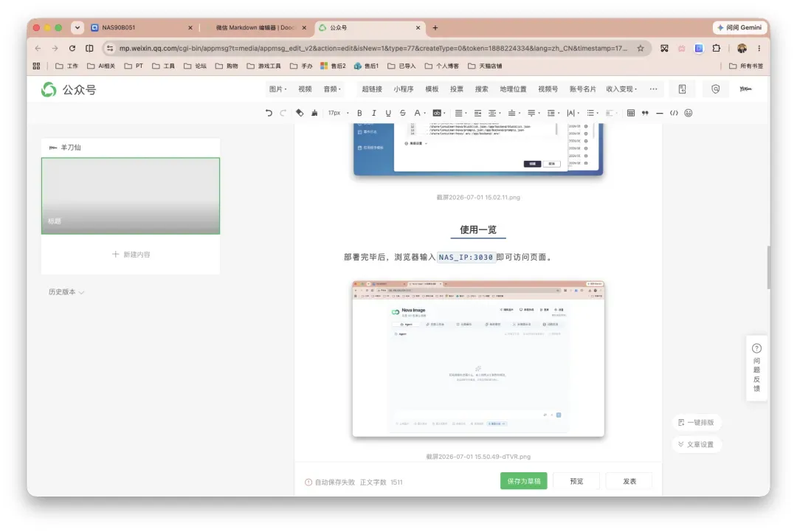The image size is (797, 532).
Task: Open the both-sides indent dropdown
Action: click(494, 114)
